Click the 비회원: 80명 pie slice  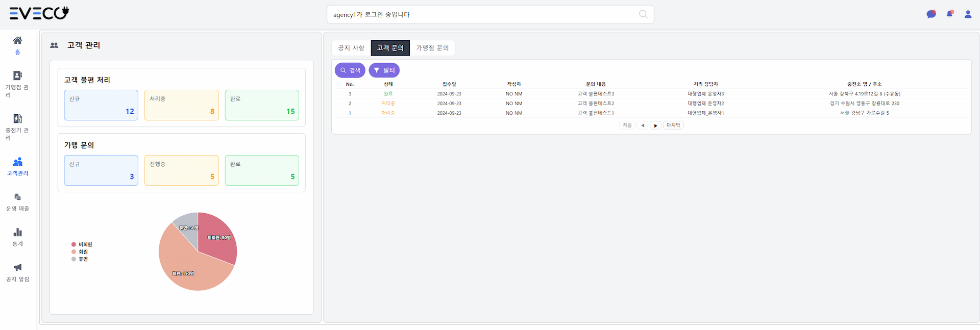click(x=218, y=238)
